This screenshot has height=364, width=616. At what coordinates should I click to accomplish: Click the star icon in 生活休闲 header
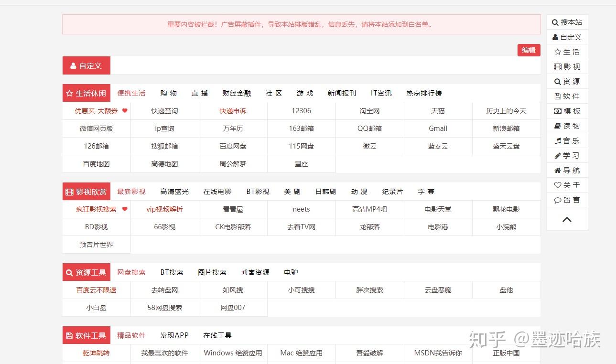tap(69, 94)
